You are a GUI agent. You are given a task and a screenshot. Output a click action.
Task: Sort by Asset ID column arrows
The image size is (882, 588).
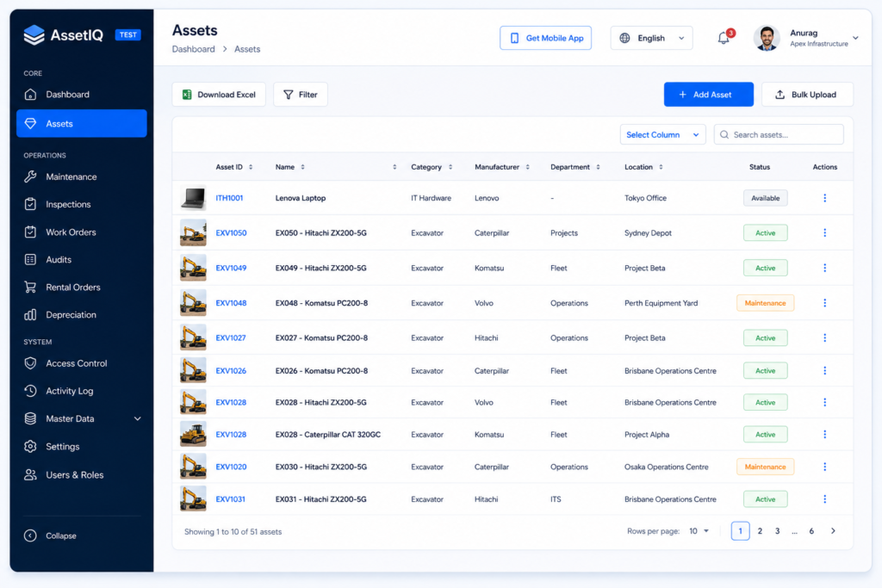[x=251, y=167]
